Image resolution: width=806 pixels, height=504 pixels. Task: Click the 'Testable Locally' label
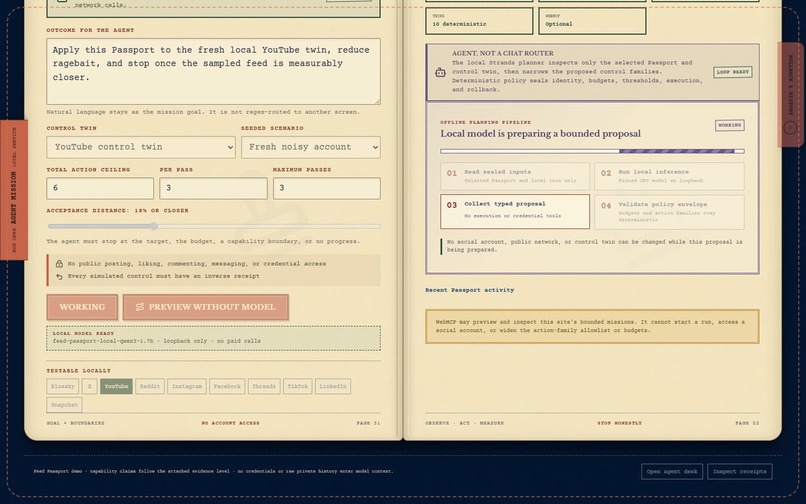pyautogui.click(x=79, y=371)
